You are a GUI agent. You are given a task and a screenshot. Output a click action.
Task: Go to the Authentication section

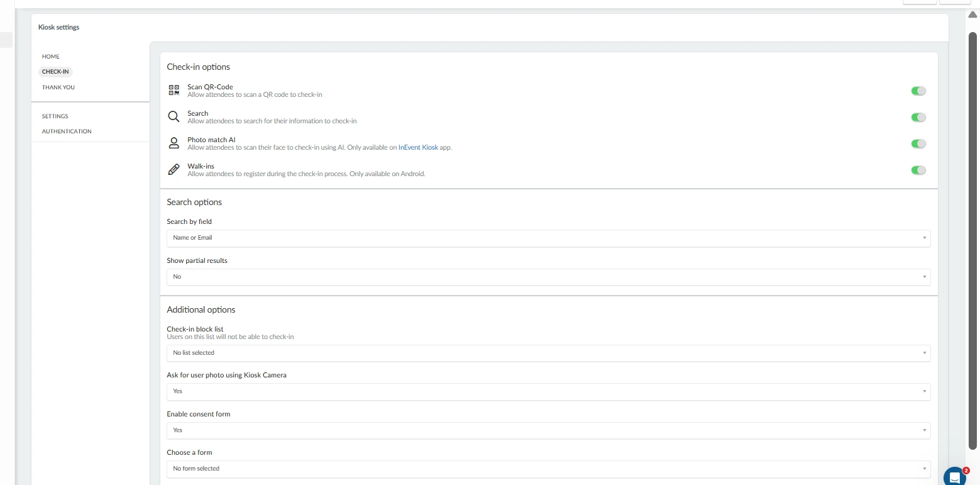pyautogui.click(x=67, y=131)
